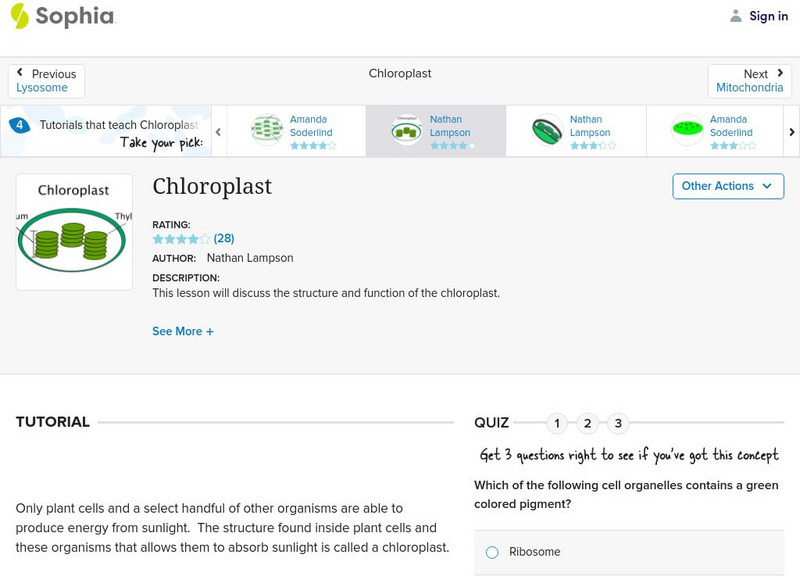
Task: Select Nathan Lampson's dark green chloroplast icon
Action: tap(545, 129)
